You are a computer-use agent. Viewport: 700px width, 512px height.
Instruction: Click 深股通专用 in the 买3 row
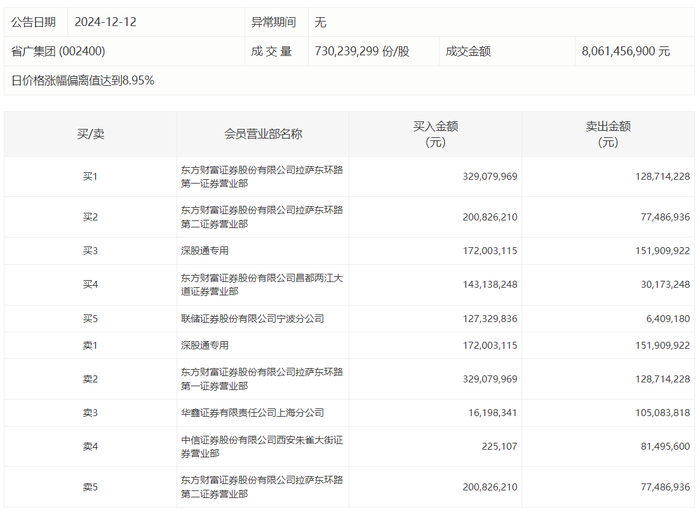[204, 251]
